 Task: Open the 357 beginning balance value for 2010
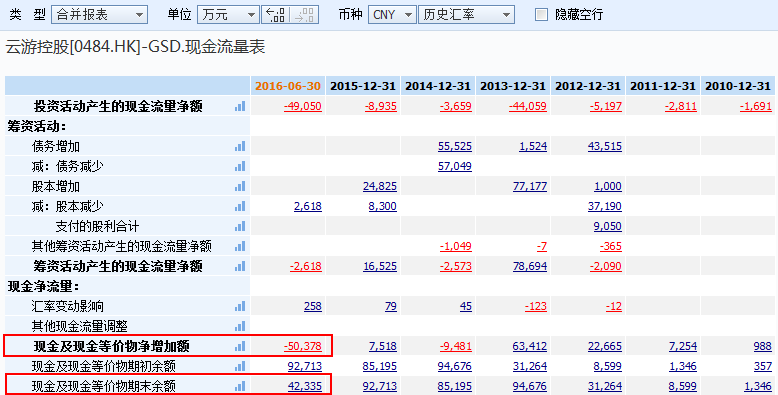click(x=763, y=366)
